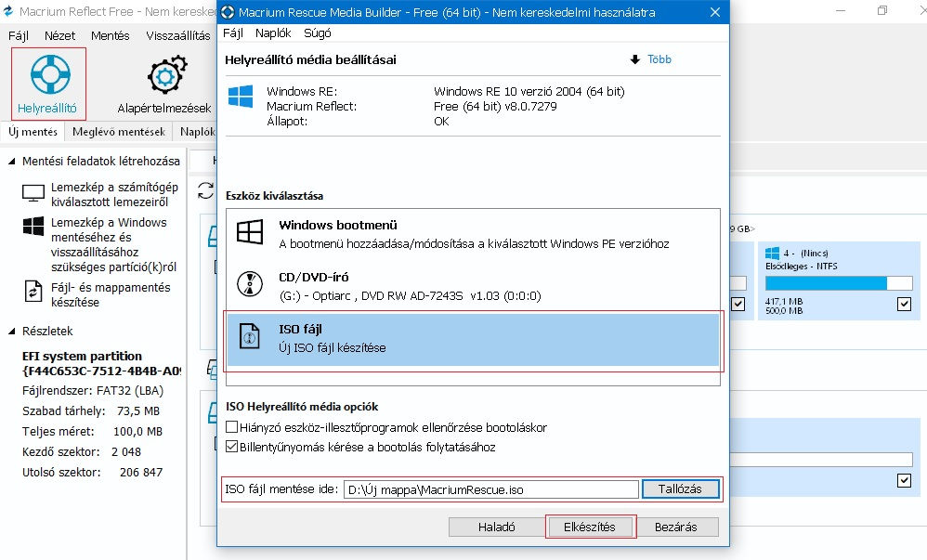Choose the CD/DVD-író device
The height and width of the screenshot is (560, 927).
coord(474,286)
